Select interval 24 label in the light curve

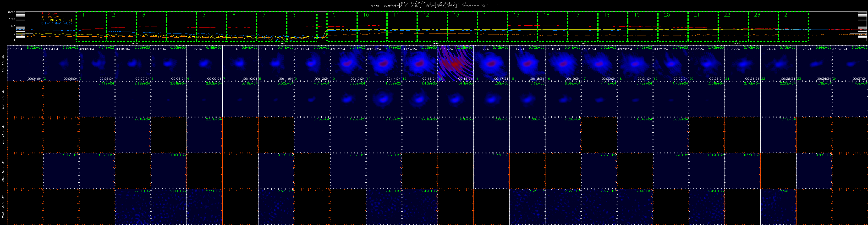pyautogui.click(x=787, y=15)
